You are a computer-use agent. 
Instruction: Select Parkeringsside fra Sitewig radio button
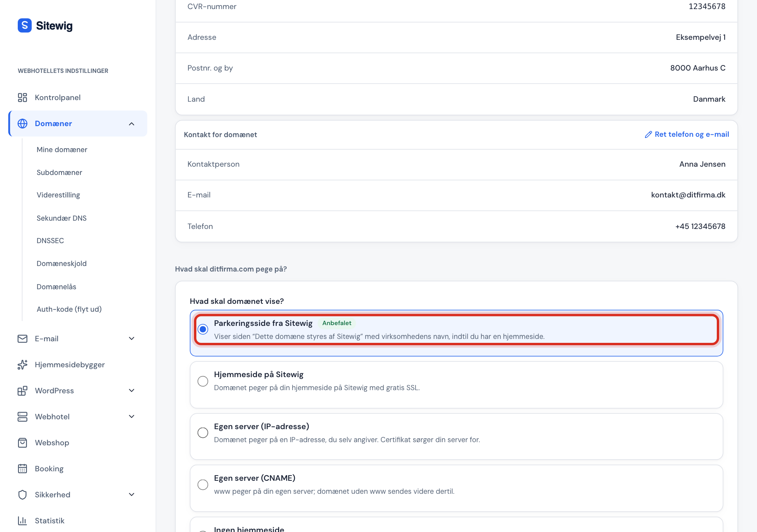tap(203, 329)
